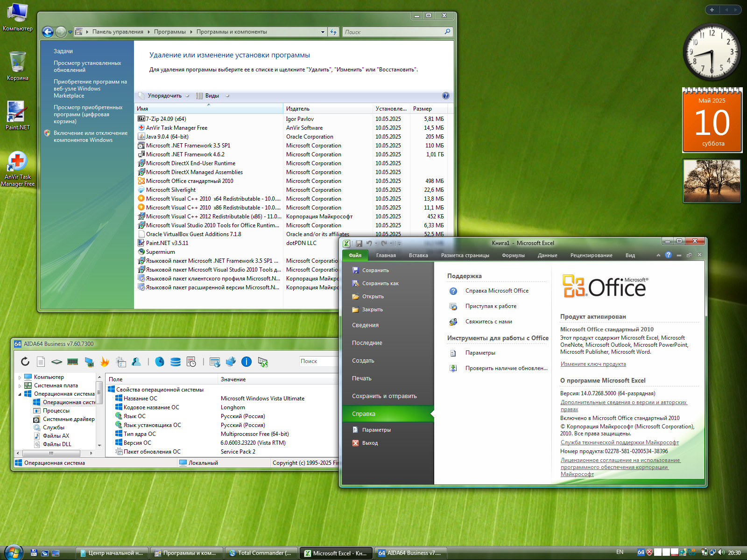747x560 pixels.
Task: Open the Упорядочить dropdown
Action: point(164,96)
